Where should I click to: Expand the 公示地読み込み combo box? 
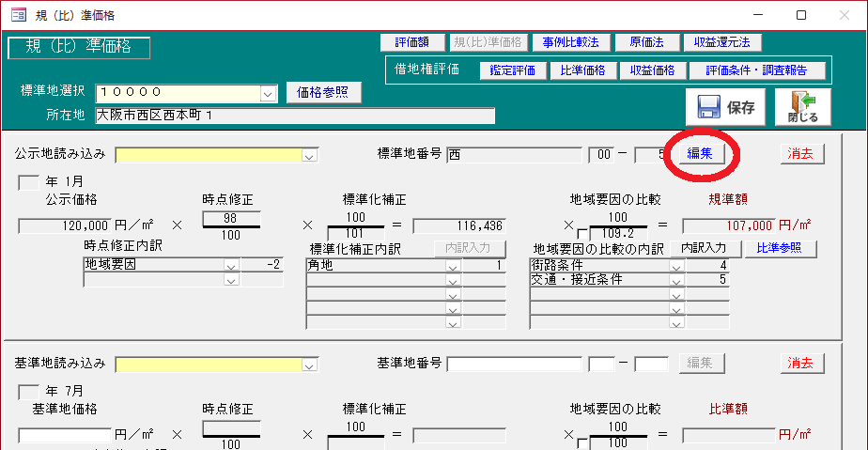310,155
